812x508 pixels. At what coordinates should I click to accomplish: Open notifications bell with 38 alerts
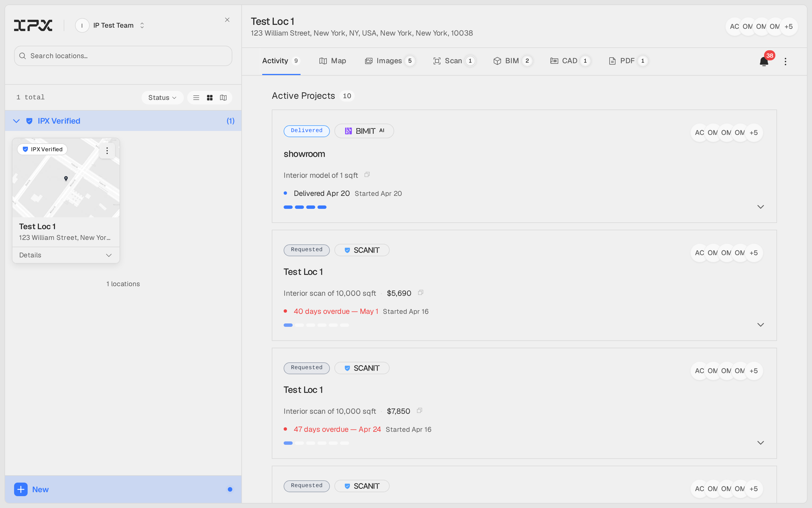(764, 62)
